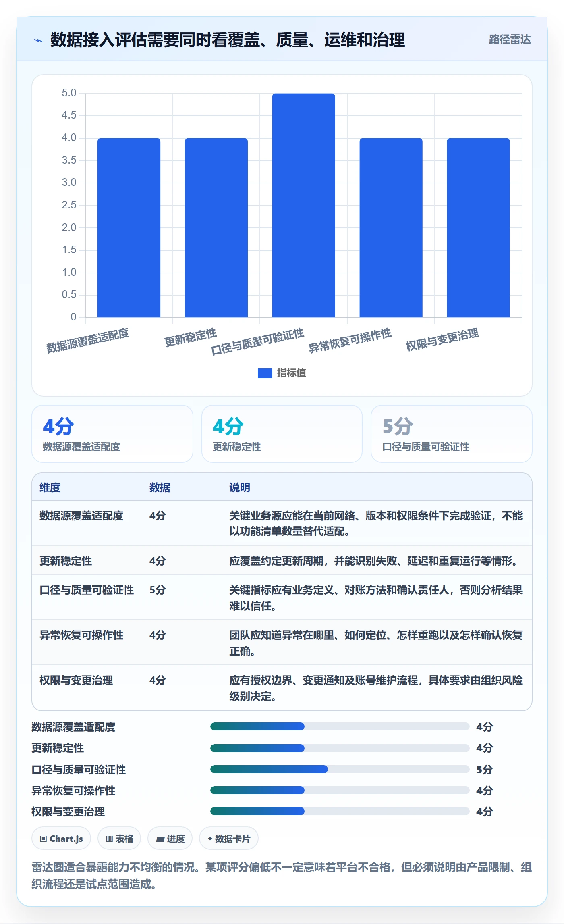The height and width of the screenshot is (924, 564).
Task: Select the 数据源覆盖适配度 table row name
Action: coord(81,516)
